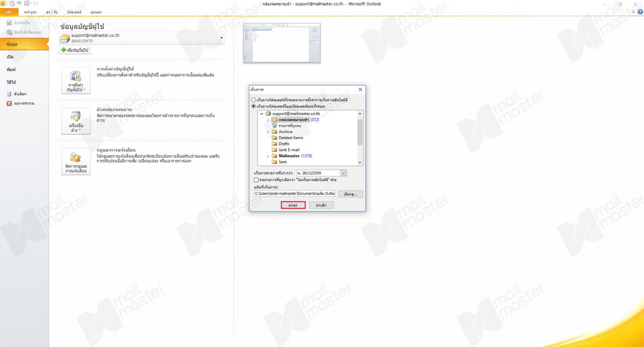The height and width of the screenshot is (347, 644).
Task: Select archive all folders by AutoArchive settings radio
Action: click(254, 100)
